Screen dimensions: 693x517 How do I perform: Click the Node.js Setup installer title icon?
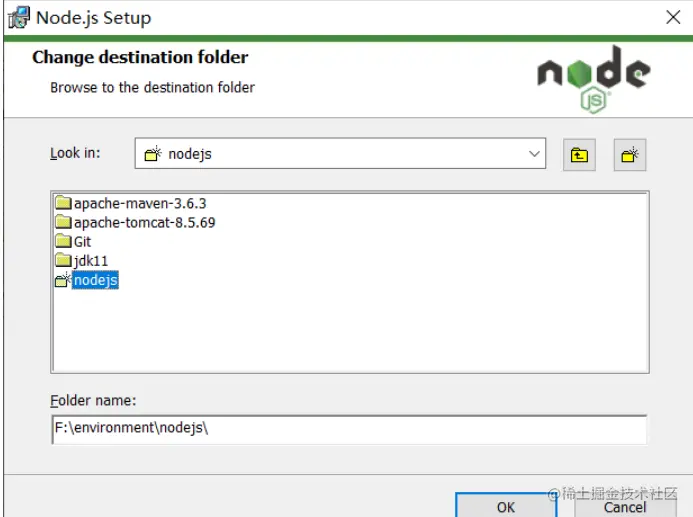pyautogui.click(x=19, y=18)
